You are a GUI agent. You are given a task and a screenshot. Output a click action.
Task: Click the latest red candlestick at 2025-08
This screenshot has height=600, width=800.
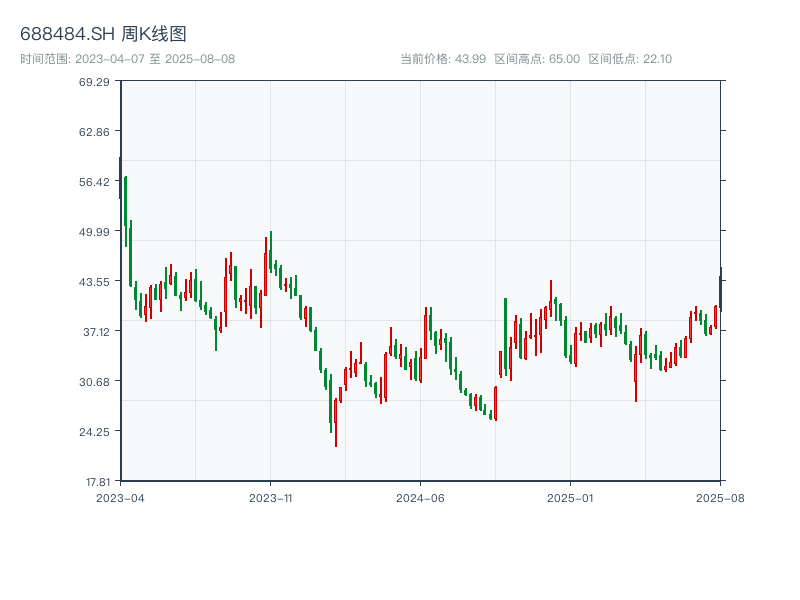pyautogui.click(x=720, y=289)
